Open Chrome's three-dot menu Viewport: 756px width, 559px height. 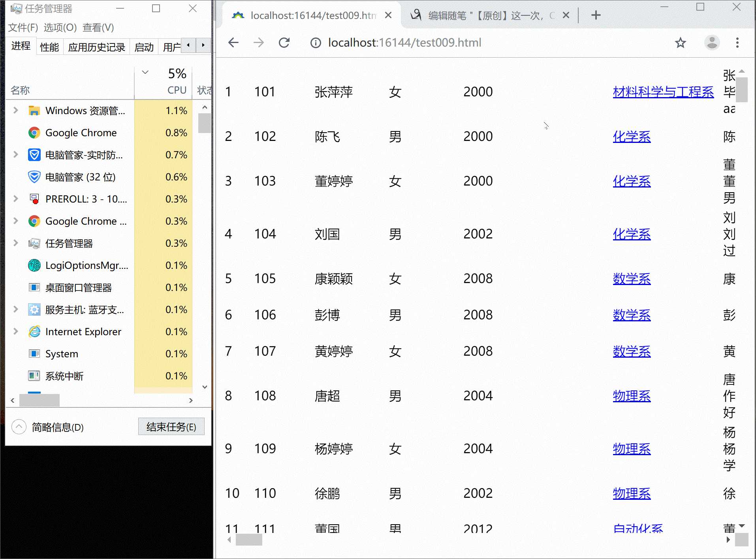(737, 43)
